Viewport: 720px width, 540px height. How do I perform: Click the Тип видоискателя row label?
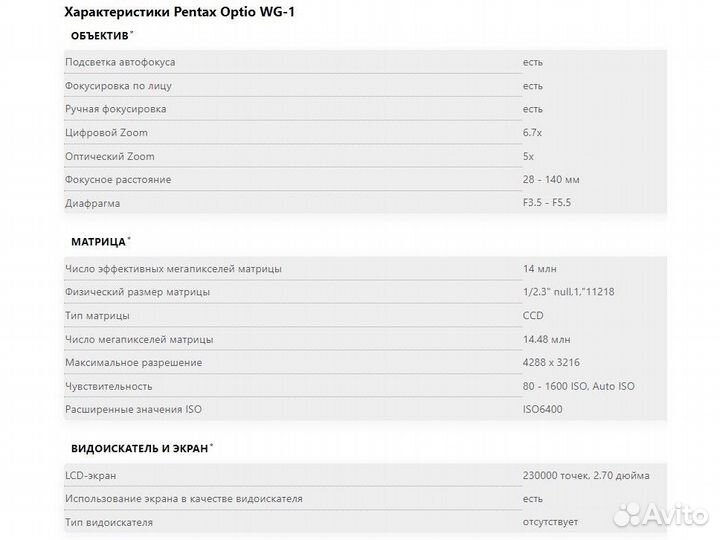pyautogui.click(x=109, y=522)
